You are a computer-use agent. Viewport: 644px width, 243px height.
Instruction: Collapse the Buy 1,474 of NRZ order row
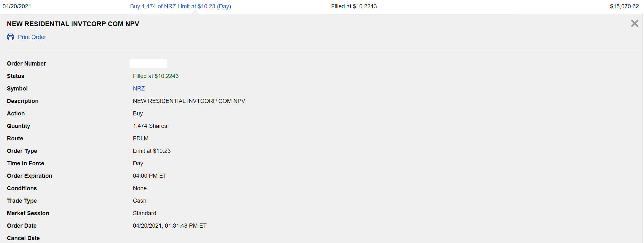point(180,6)
